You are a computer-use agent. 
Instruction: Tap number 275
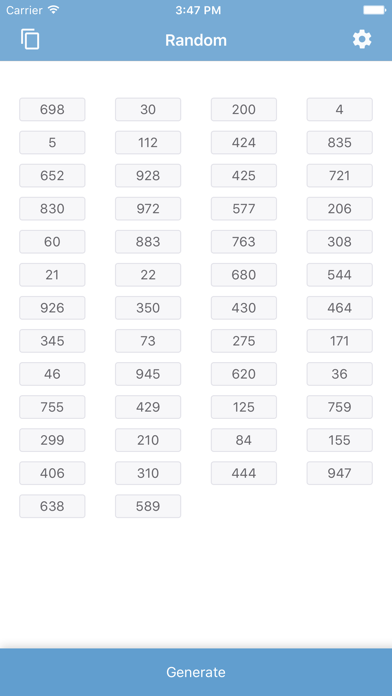pyautogui.click(x=244, y=341)
